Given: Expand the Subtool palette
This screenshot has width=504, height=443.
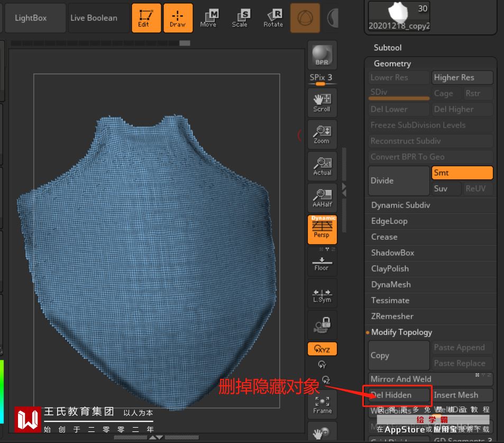Looking at the screenshot, I should point(387,48).
